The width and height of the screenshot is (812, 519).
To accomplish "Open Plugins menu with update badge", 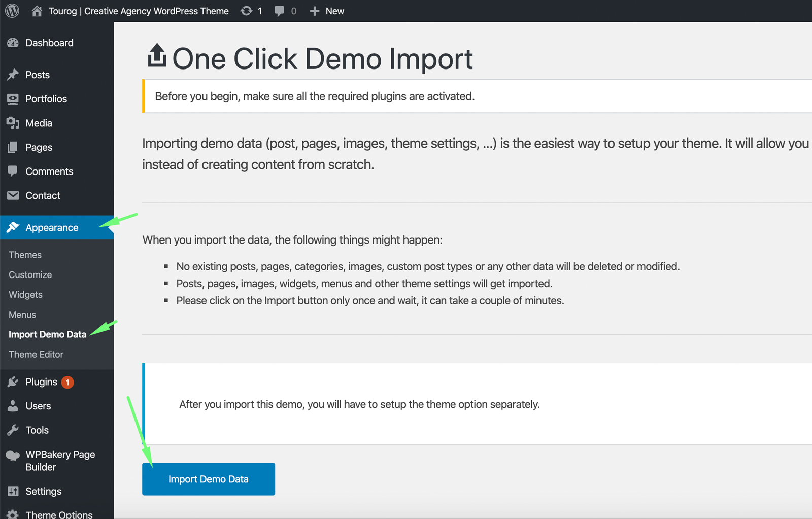I will click(42, 382).
